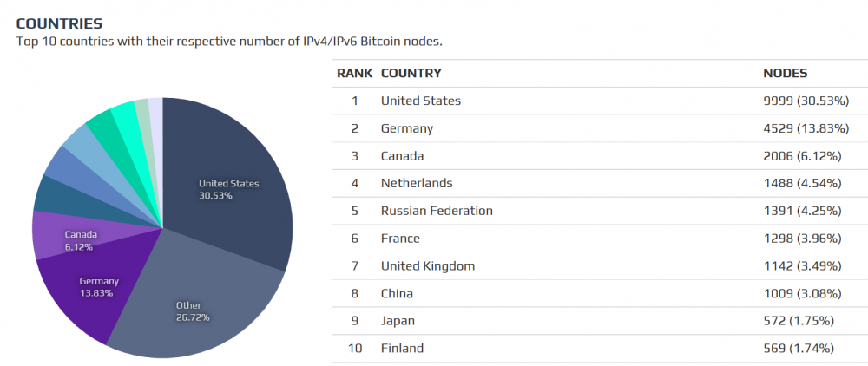Image resolution: width=868 pixels, height=366 pixels.
Task: Click the 4529 (13.83%) nodes value
Action: point(806,128)
